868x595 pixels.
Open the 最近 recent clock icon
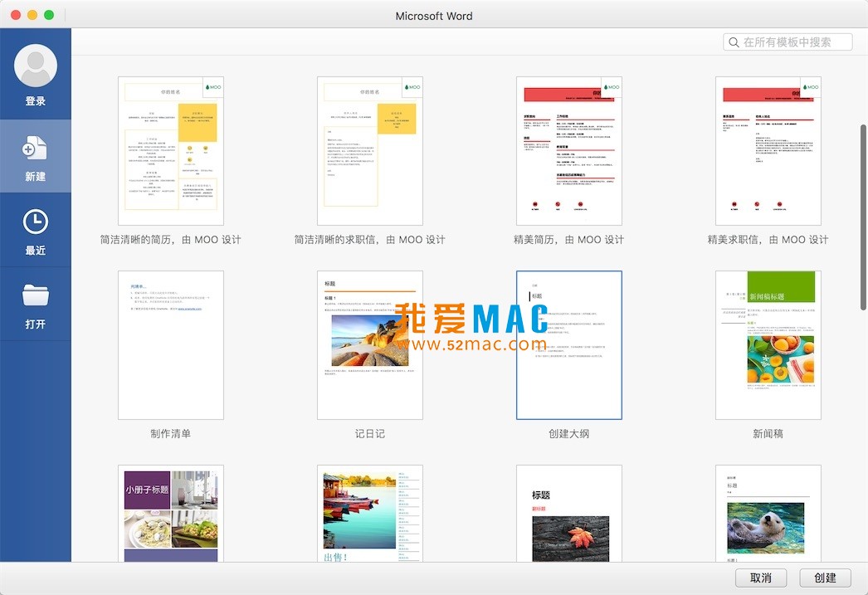pyautogui.click(x=36, y=222)
